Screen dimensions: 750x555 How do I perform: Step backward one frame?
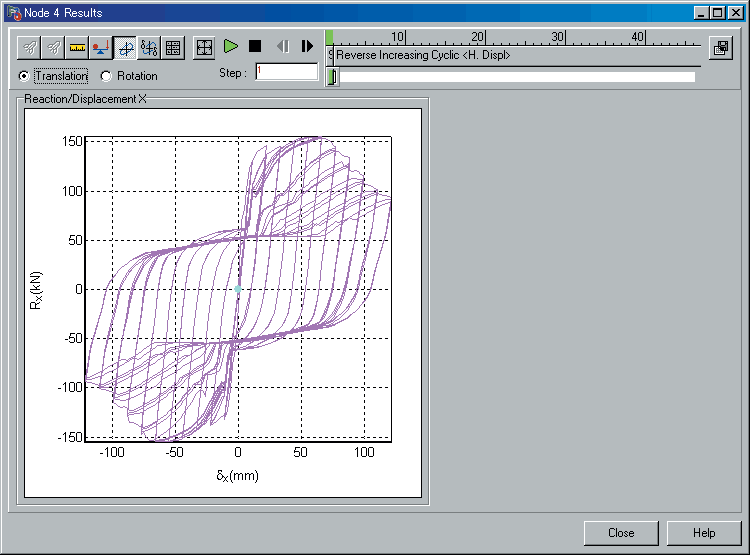[282, 47]
